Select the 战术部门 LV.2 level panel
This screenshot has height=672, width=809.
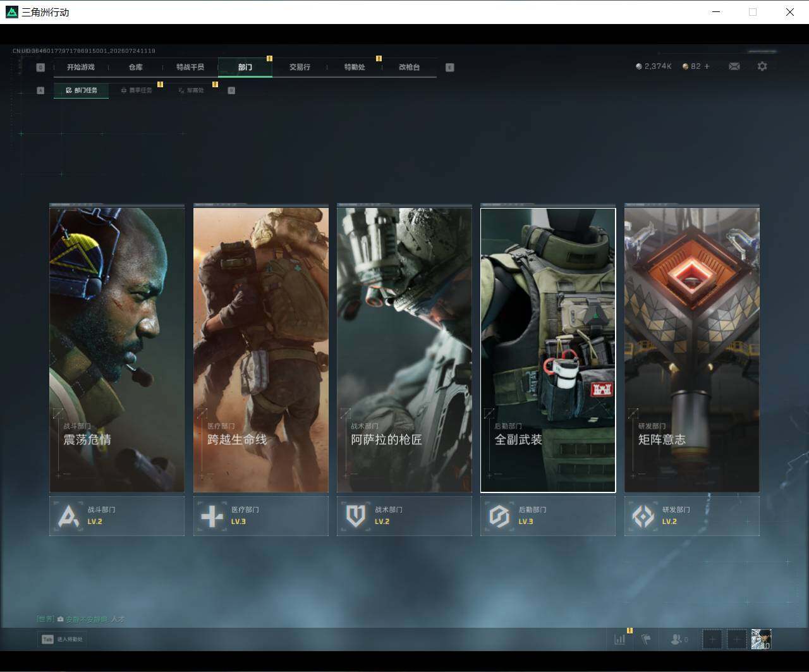pos(404,516)
